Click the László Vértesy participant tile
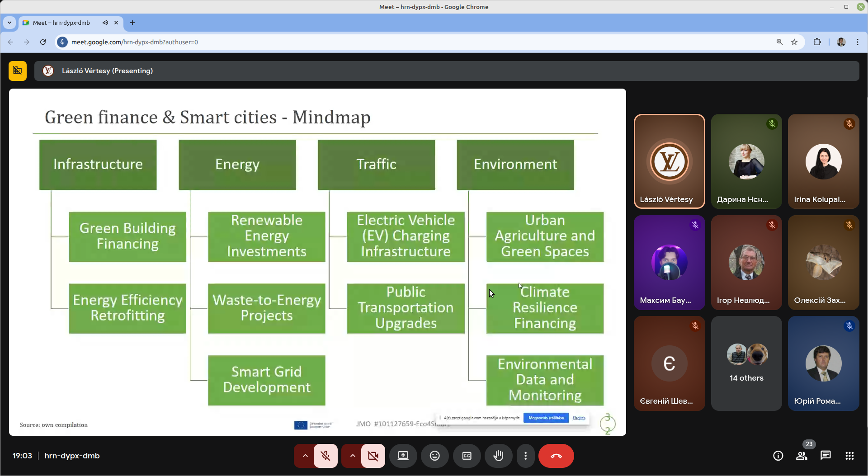 pyautogui.click(x=669, y=161)
